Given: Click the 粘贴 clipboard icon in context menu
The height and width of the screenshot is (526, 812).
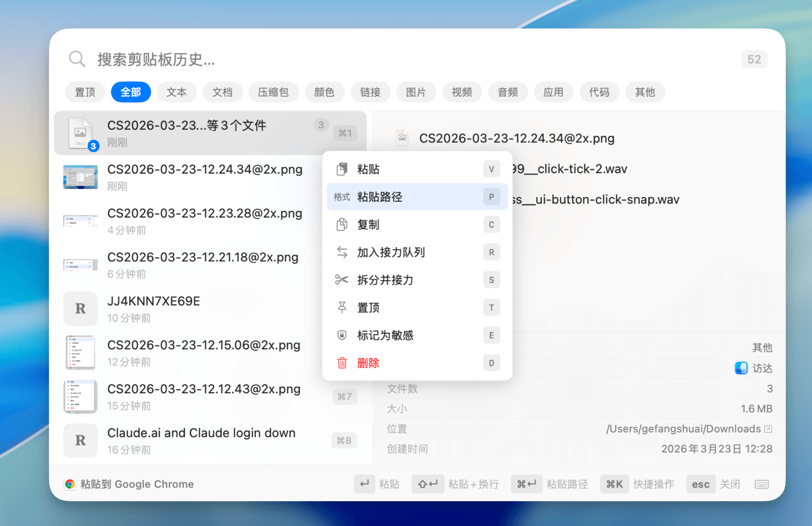Looking at the screenshot, I should 342,169.
